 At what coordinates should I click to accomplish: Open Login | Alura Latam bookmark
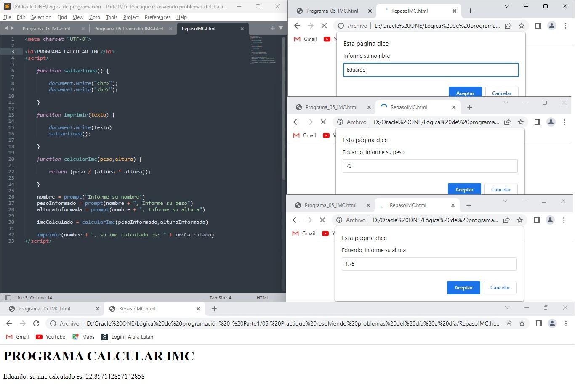[128, 337]
